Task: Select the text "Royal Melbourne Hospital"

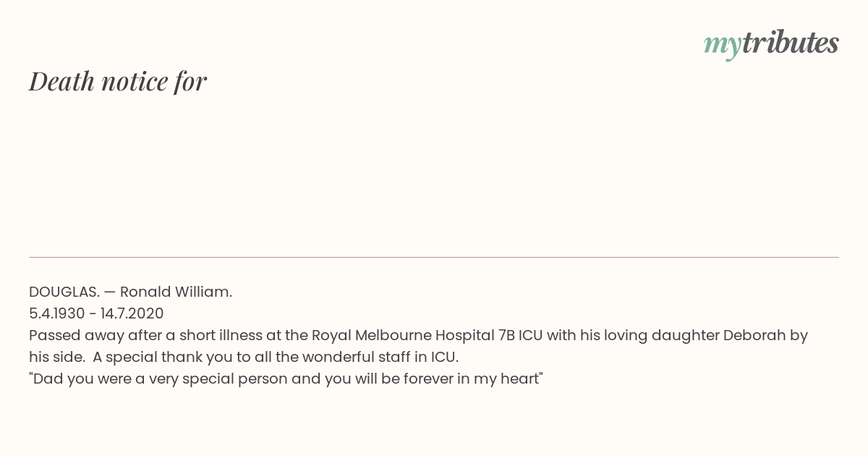Action: 403,335
